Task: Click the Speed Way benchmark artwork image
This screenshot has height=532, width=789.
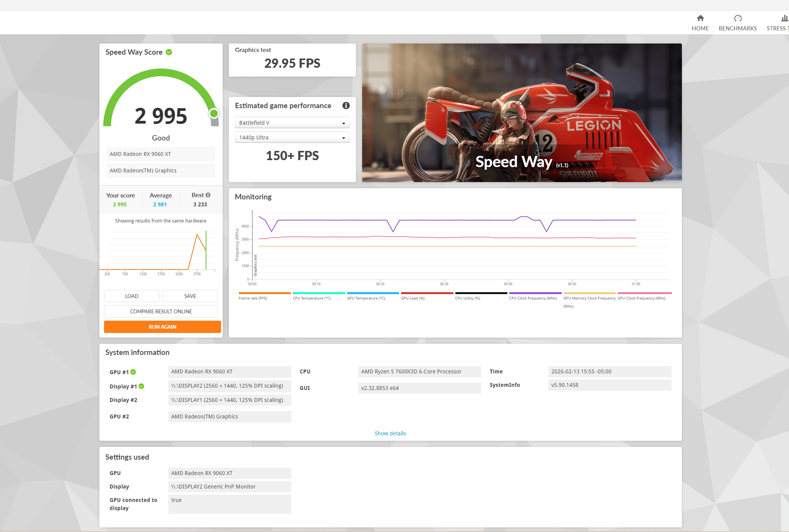Action: click(522, 112)
